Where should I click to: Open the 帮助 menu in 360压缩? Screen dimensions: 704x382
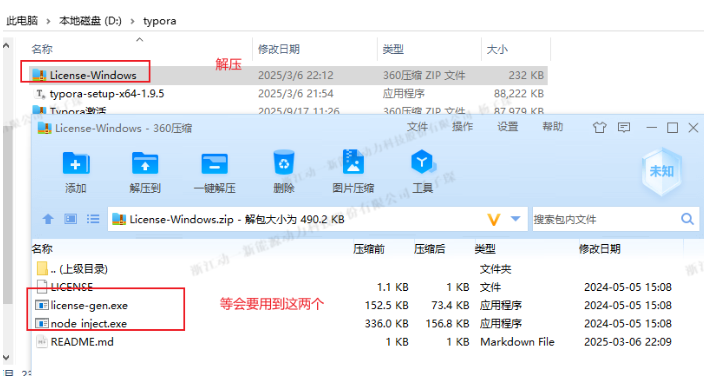click(x=552, y=127)
